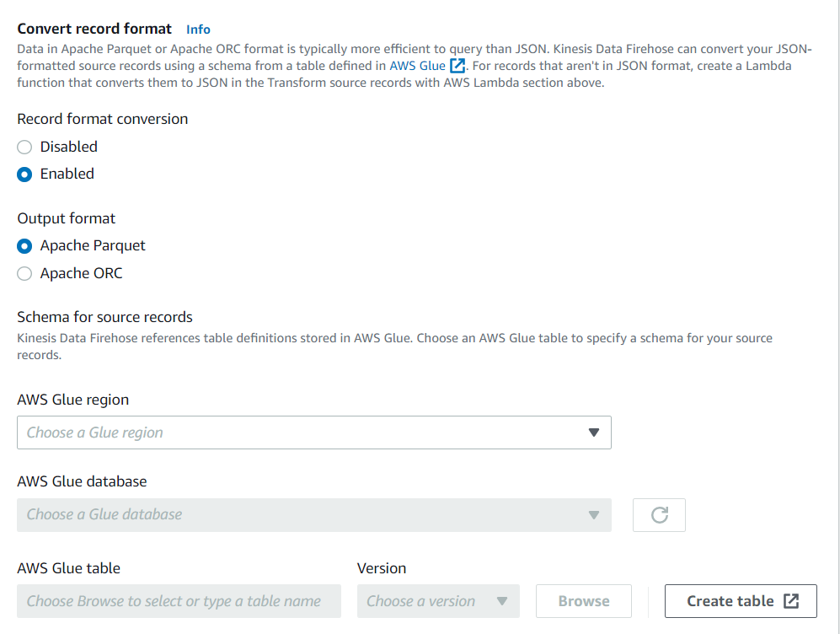Open the Info link beside Convert record format

[x=198, y=30]
